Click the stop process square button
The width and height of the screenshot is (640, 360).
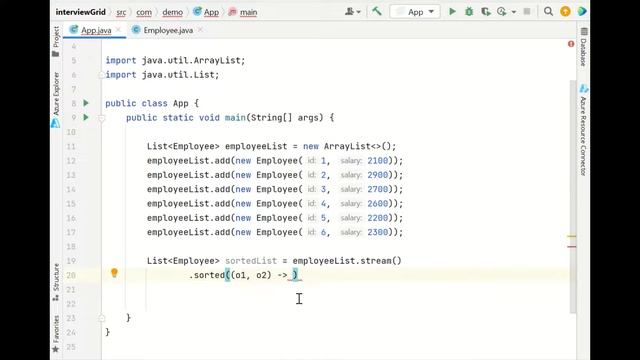pos(527,11)
